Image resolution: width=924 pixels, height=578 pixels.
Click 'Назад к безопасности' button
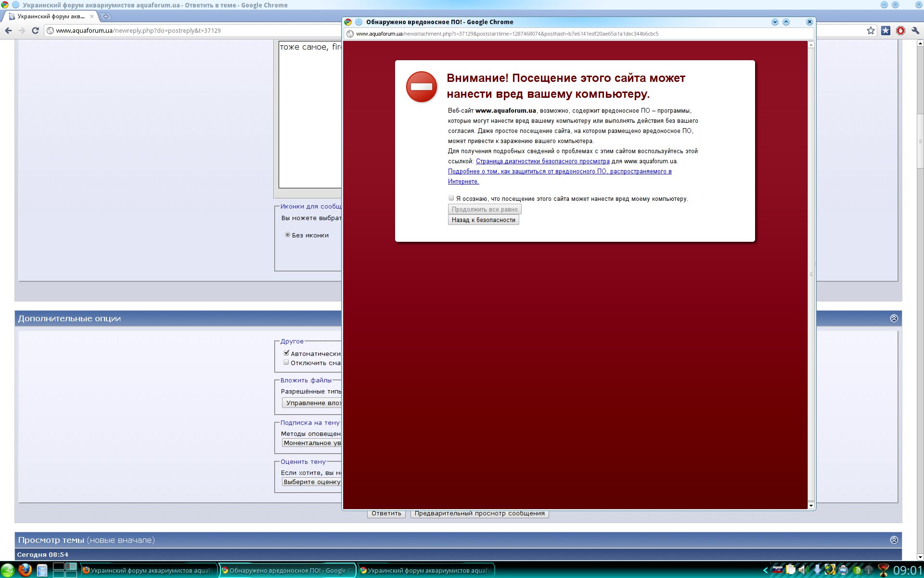click(x=483, y=220)
